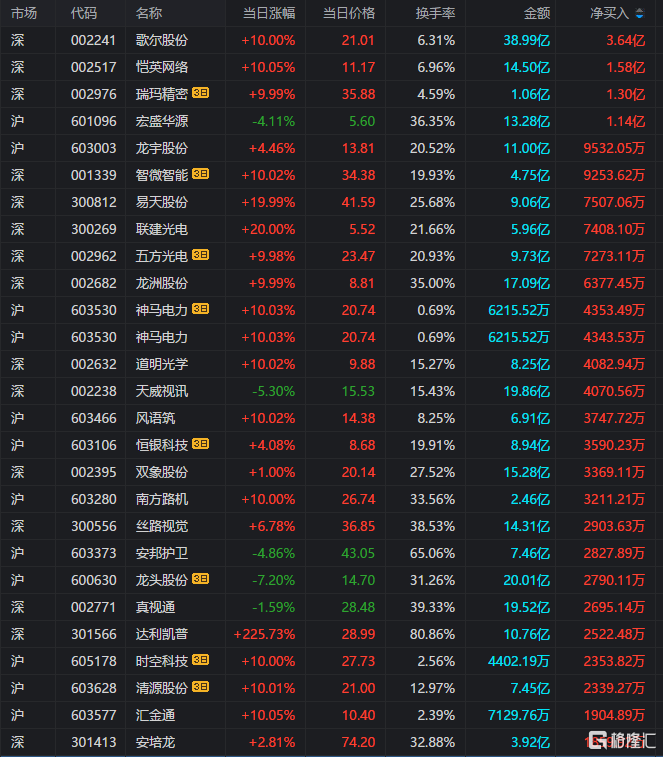Viewport: 663px width, 757px height.
Task: Click the 3日 badge next to 时空科技
Action: [200, 660]
